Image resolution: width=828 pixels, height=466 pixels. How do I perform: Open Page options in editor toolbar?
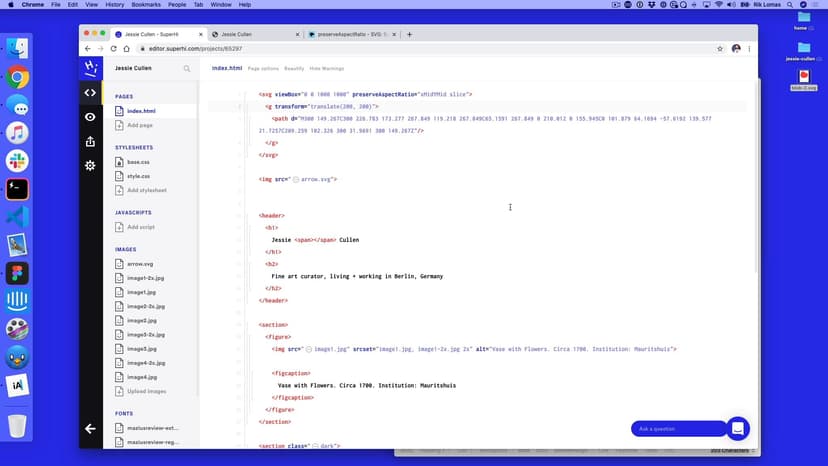(x=263, y=69)
